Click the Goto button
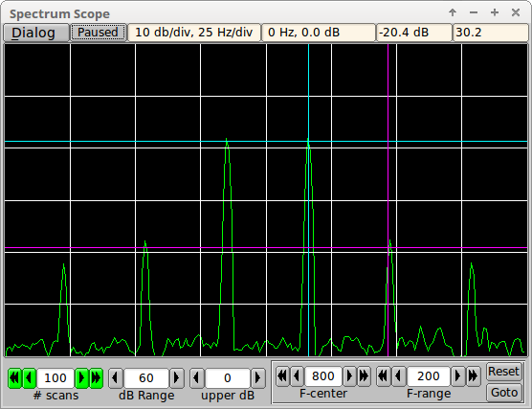Image resolution: width=532 pixels, height=409 pixels. pyautogui.click(x=504, y=393)
